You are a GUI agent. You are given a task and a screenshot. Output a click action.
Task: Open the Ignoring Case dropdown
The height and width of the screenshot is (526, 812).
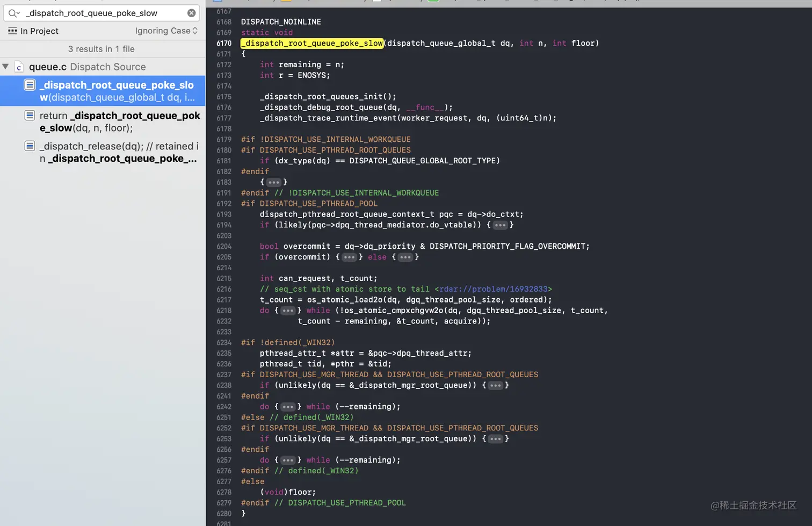(x=166, y=31)
